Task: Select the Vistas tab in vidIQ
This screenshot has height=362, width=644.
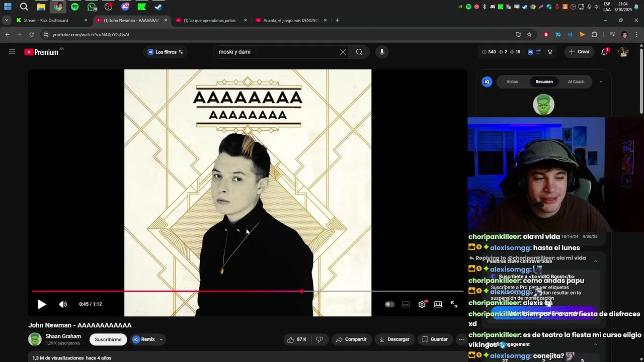Action: point(512,81)
